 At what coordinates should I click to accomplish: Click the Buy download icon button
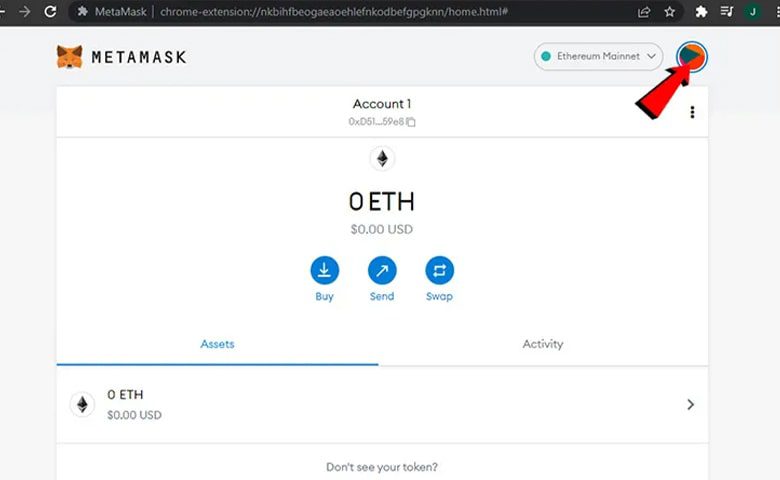click(324, 270)
